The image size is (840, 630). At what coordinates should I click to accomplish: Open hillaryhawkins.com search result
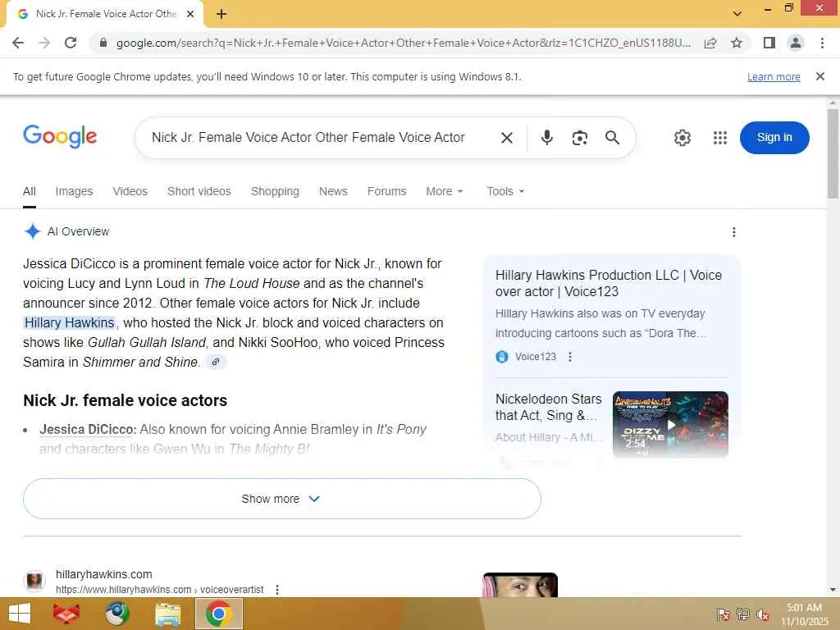point(104,574)
